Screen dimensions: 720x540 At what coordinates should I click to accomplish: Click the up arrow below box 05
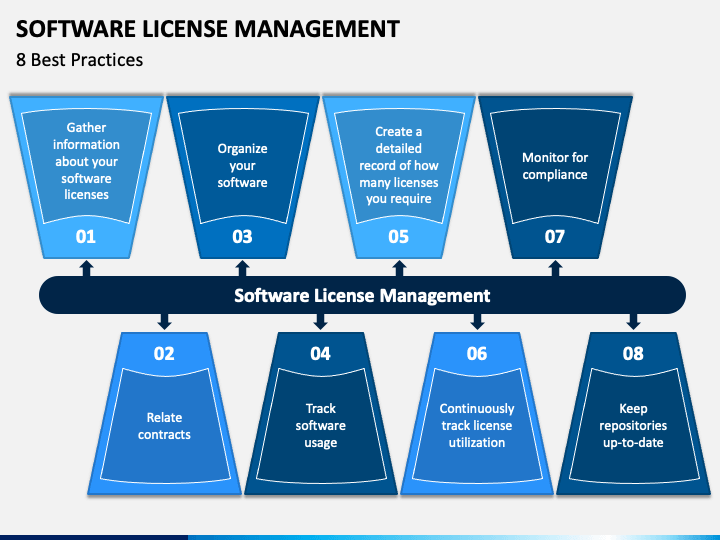pos(399,268)
